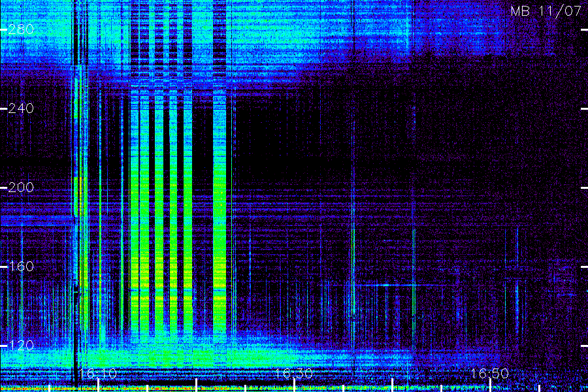Image resolution: width=588 pixels, height=392 pixels.
Task: Click the MB 11/07 label
Action: click(546, 11)
